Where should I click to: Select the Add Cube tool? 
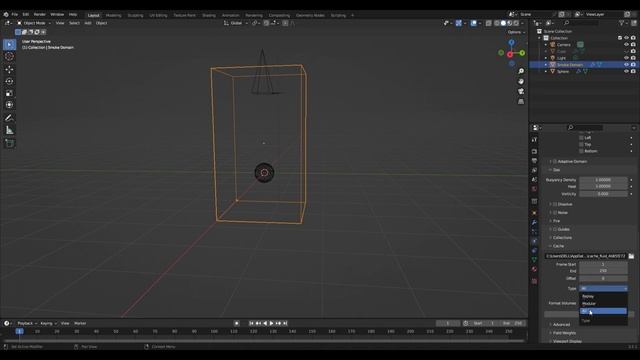tap(9, 143)
